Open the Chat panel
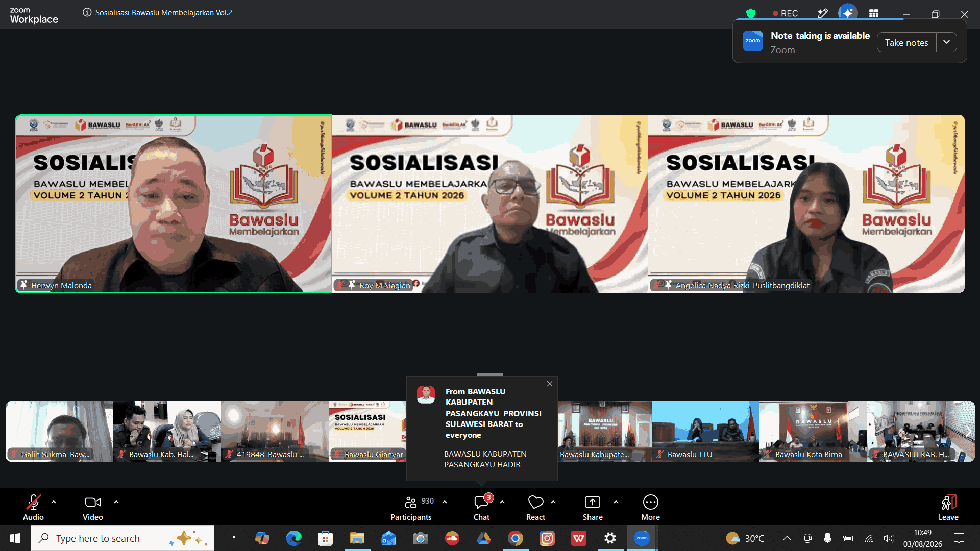The height and width of the screenshot is (551, 980). (481, 507)
